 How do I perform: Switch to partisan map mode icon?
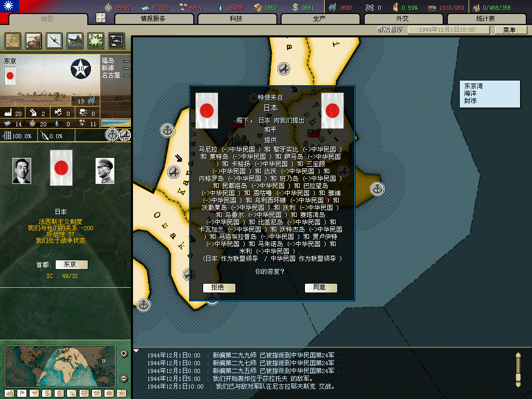click(72, 393)
